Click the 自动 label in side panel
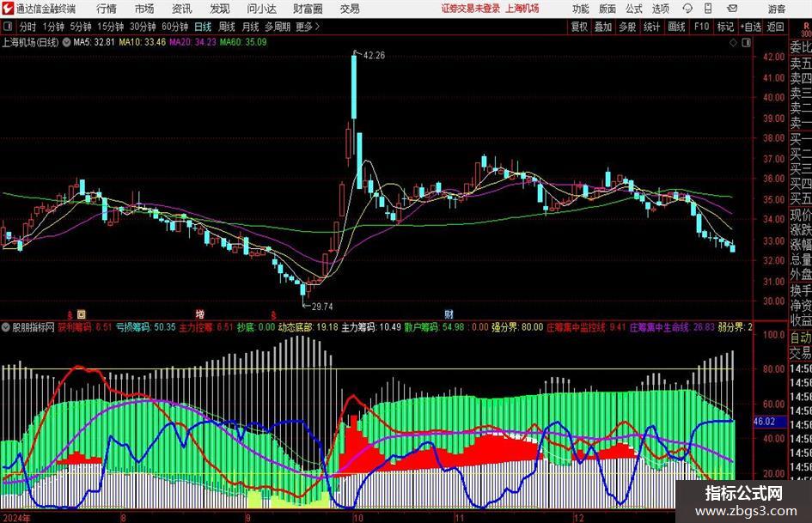Image resolution: width=812 pixels, height=523 pixels. pyautogui.click(x=801, y=338)
